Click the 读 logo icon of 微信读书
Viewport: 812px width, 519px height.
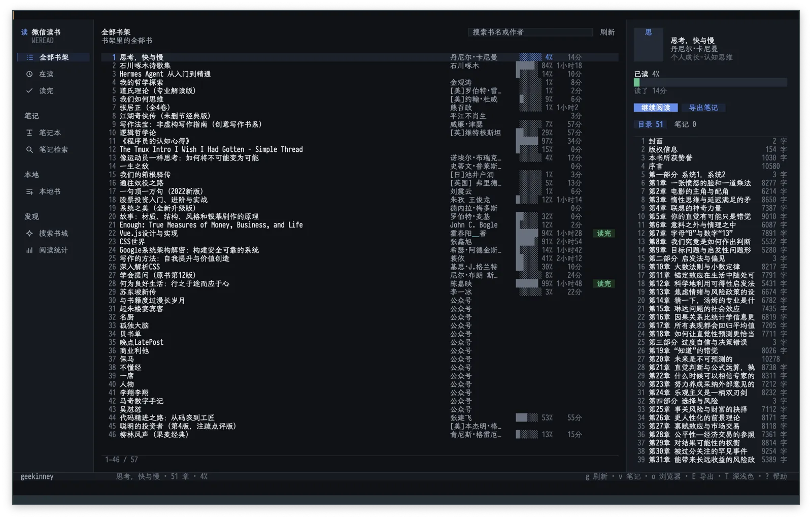click(24, 32)
